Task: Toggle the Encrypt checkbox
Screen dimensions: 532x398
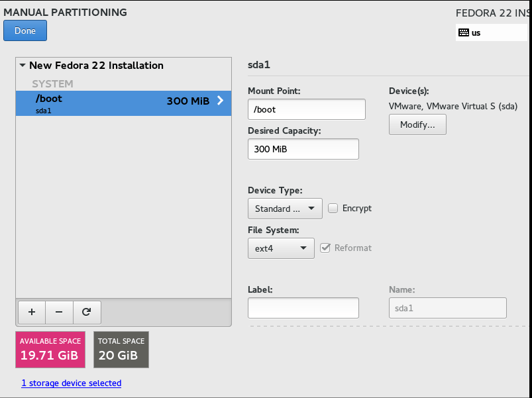Action: pyautogui.click(x=333, y=208)
